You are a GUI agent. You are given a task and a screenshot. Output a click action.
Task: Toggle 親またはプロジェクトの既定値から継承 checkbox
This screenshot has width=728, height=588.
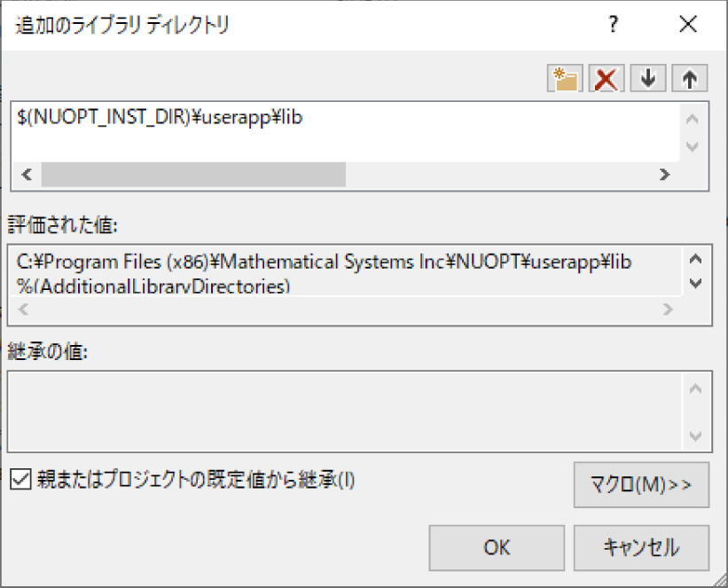coord(20,479)
